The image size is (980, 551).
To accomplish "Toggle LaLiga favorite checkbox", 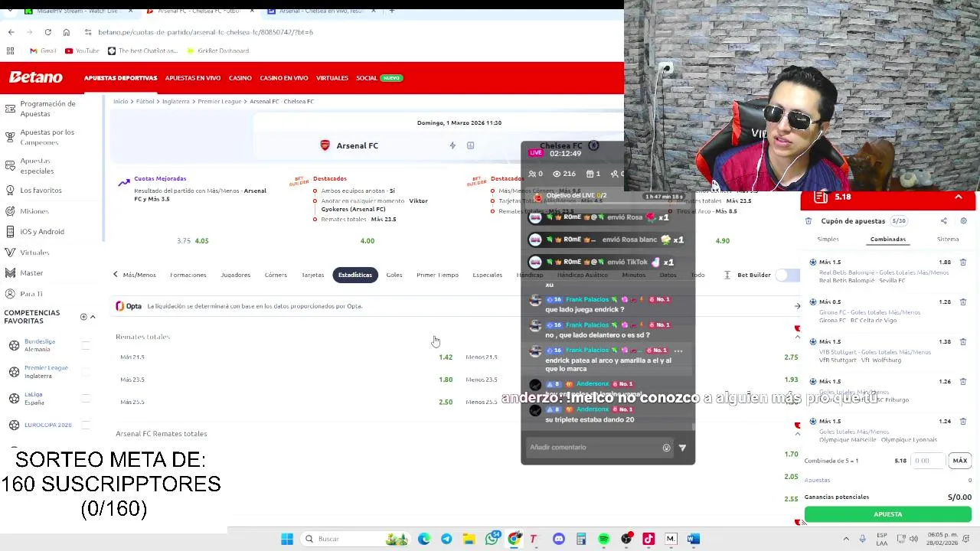I will (x=86, y=398).
